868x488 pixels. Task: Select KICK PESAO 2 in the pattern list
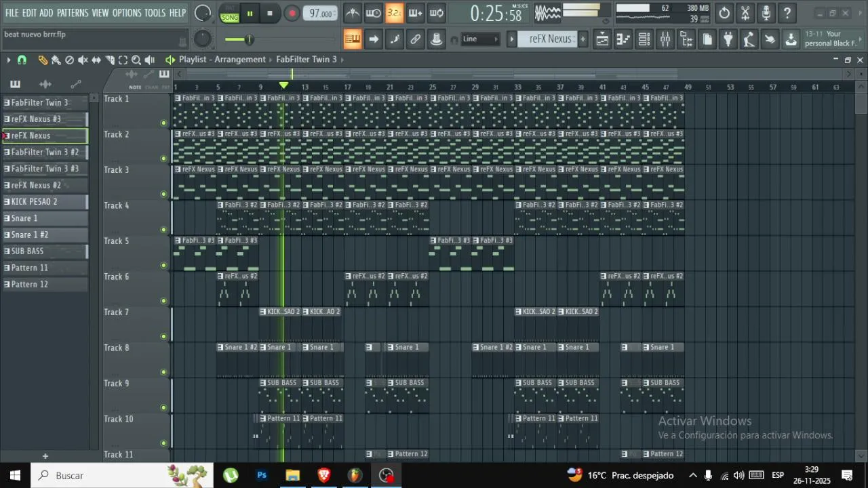[x=45, y=202]
